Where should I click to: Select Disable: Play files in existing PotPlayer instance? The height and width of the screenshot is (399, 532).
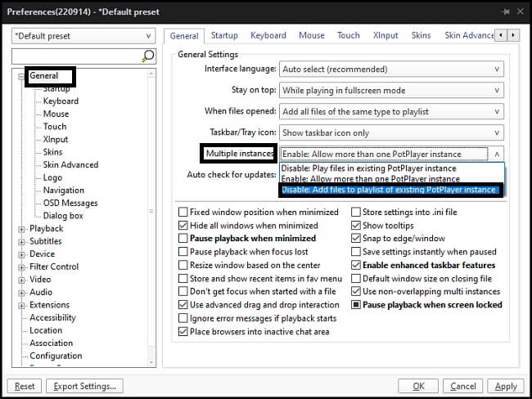click(391, 168)
